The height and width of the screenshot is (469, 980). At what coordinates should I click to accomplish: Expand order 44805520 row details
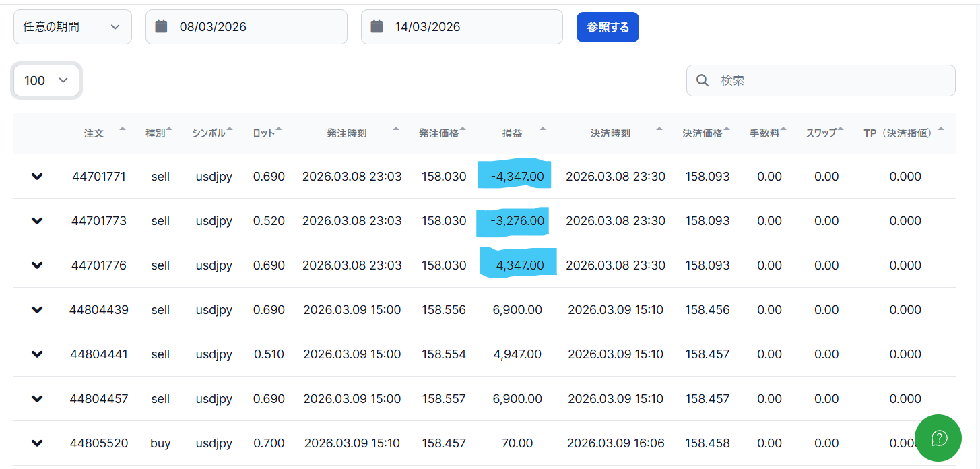37,443
